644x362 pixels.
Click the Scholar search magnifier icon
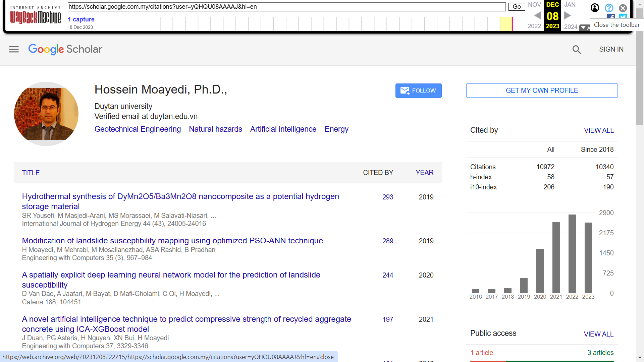577,50
